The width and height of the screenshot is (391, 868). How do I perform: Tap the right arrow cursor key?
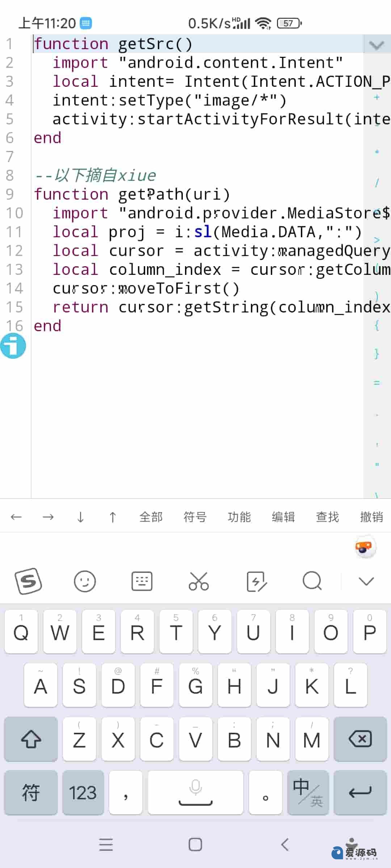point(48,517)
